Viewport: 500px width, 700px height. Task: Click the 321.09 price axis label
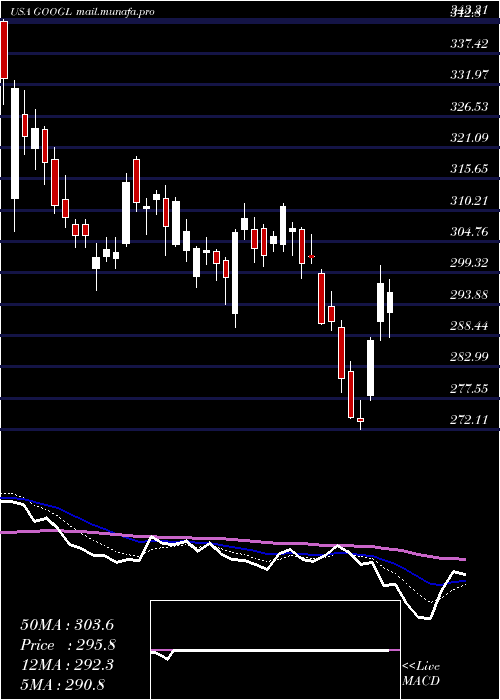pos(469,138)
